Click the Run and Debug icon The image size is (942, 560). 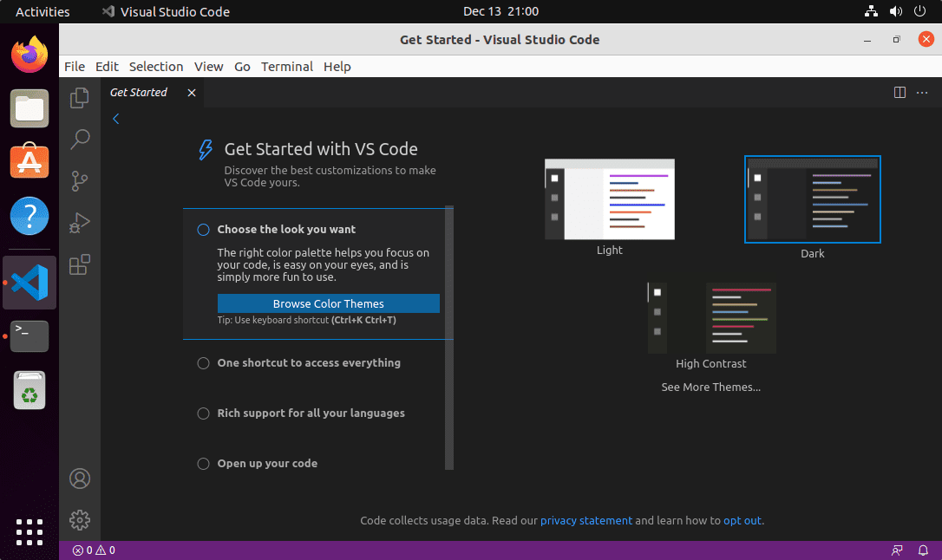point(80,223)
